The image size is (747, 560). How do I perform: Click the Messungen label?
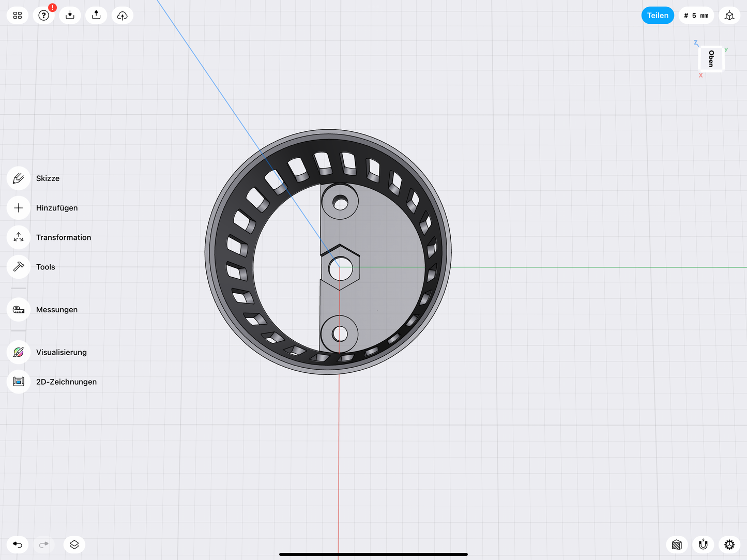click(57, 310)
